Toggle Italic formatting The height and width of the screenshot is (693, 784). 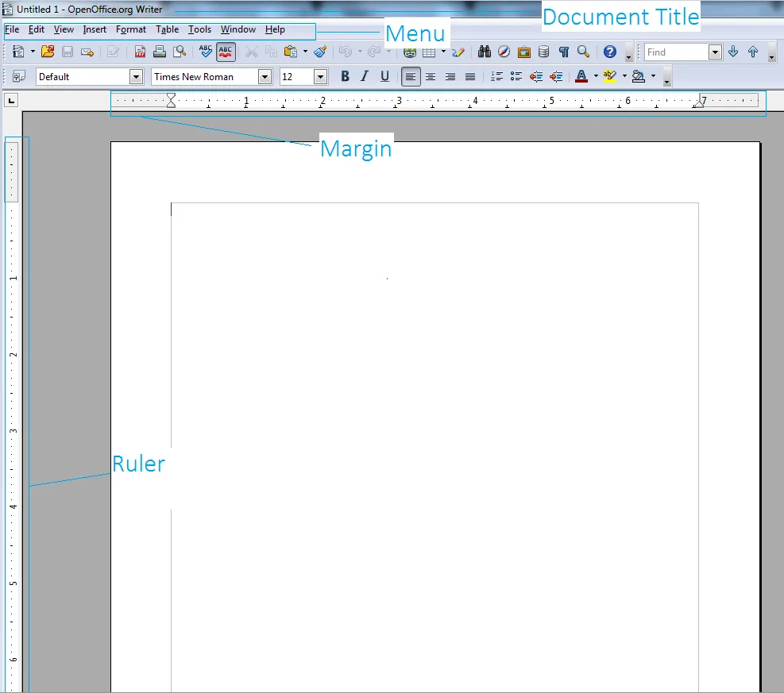(365, 76)
